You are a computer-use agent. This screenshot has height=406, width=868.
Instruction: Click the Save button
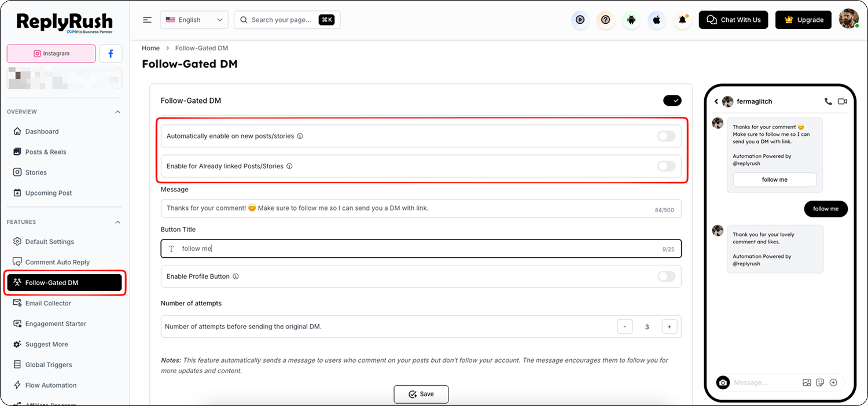pos(421,394)
